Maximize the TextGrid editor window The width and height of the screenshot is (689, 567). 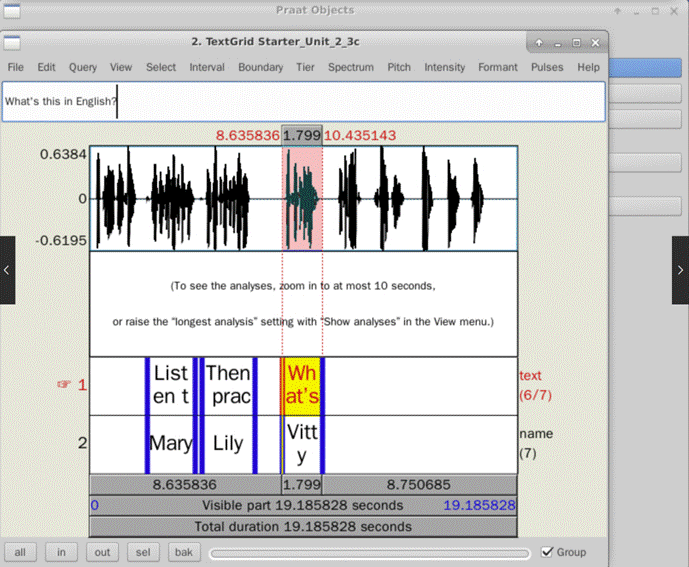577,43
